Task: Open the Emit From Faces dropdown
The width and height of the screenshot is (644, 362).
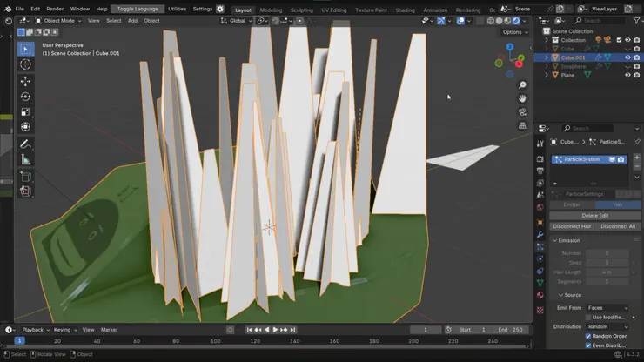Action: click(607, 308)
